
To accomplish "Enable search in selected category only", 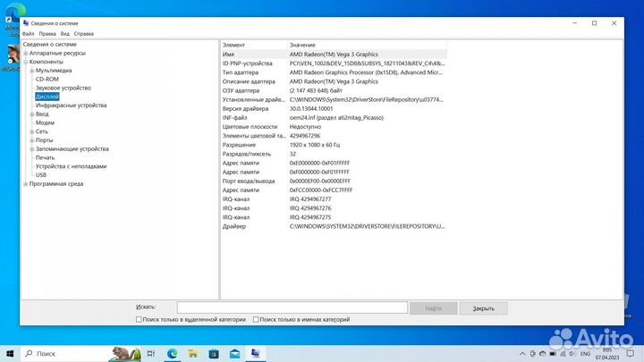I will 139,319.
